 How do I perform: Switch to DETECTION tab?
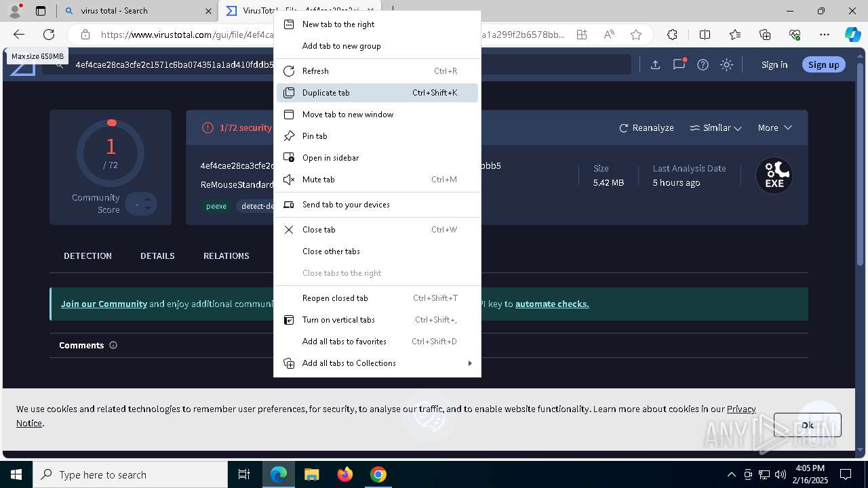[x=87, y=256]
